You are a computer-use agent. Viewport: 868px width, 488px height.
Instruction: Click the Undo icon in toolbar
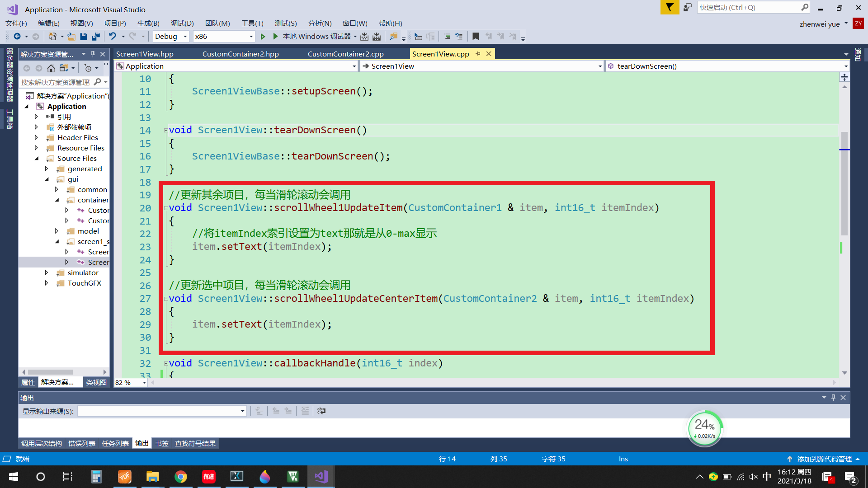(112, 36)
